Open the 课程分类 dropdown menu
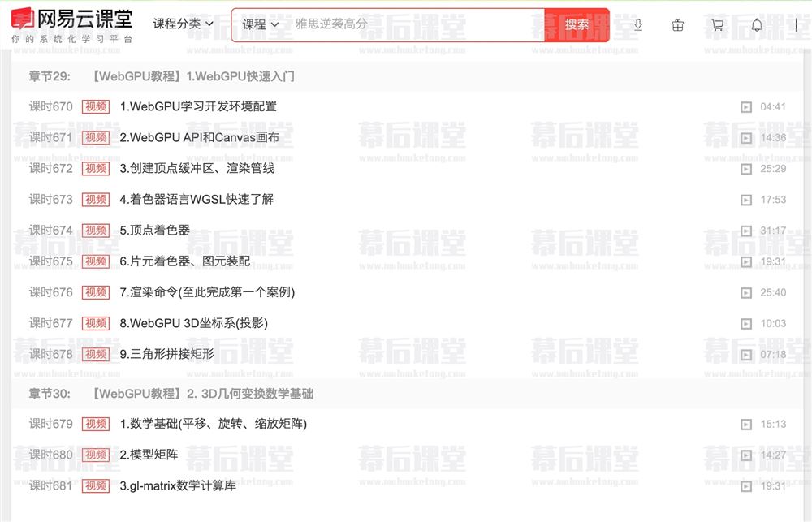Viewport: 812px width, 522px height. (x=183, y=24)
